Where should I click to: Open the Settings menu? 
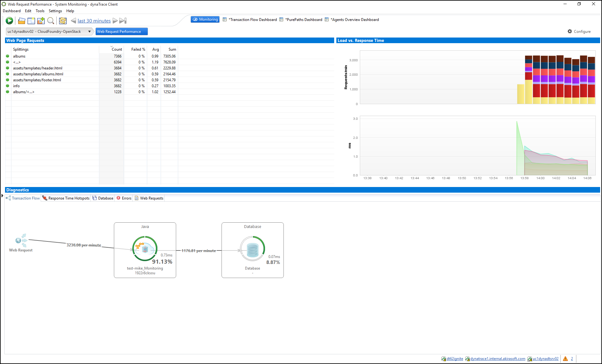pyautogui.click(x=55, y=11)
